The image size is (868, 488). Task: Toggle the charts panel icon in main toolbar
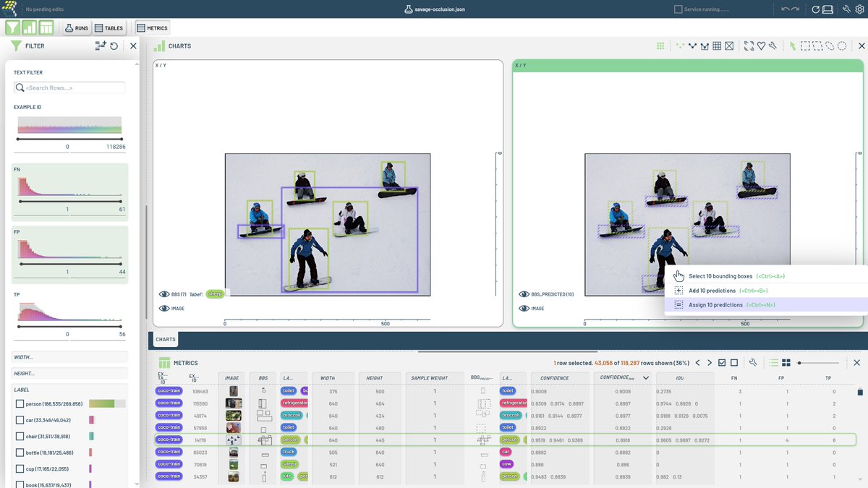coord(30,27)
